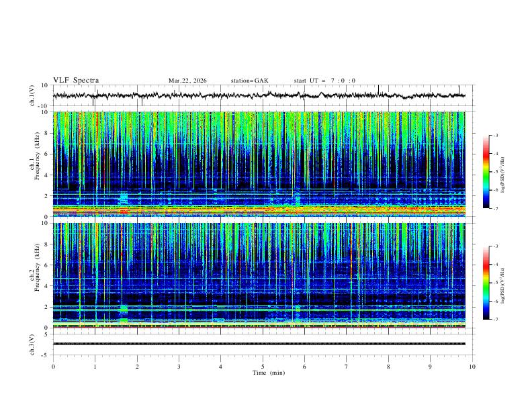Click the "-3" tick of ch.2 color bar
Screen dimensions: 532x411
pyautogui.click(x=495, y=246)
